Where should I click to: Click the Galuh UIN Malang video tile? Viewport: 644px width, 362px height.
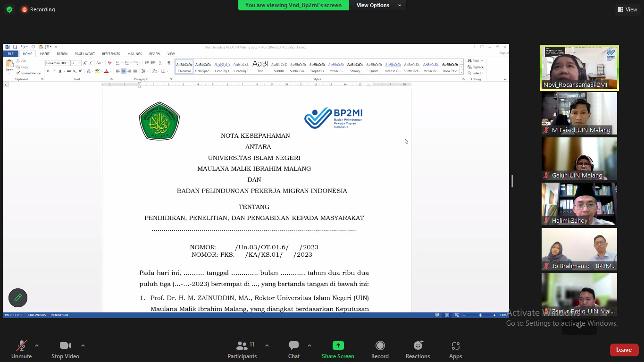[x=579, y=159]
